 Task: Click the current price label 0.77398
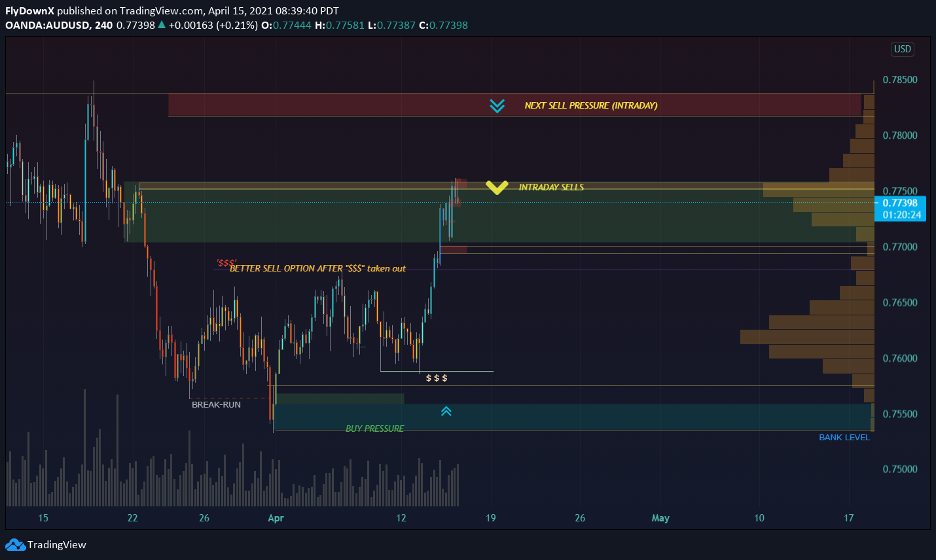click(x=900, y=203)
